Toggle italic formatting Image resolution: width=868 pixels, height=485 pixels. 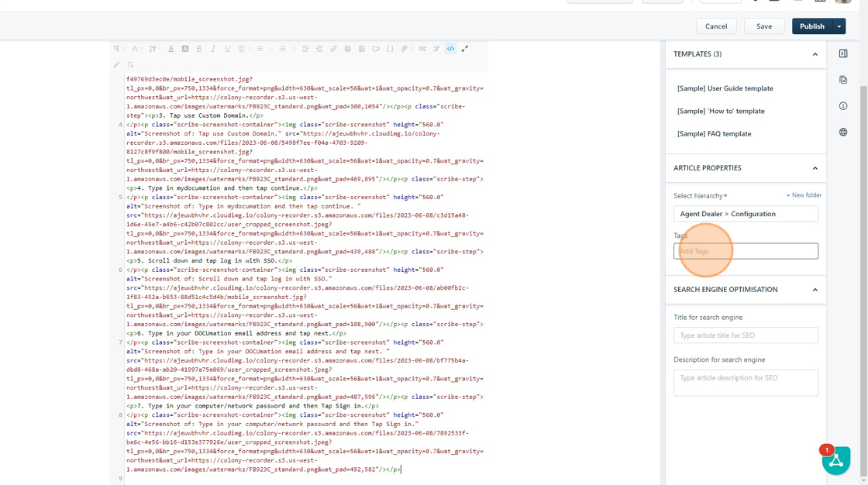point(213,49)
